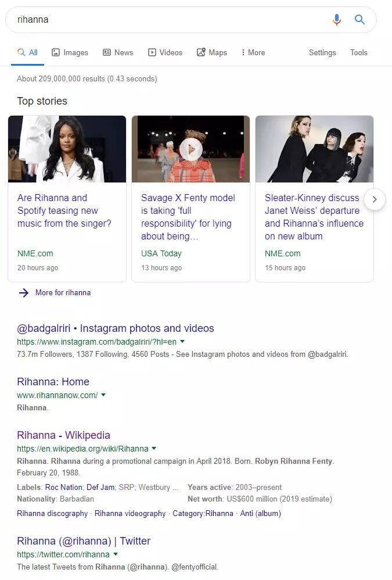Click the Rihanna photo thumbnail in NME story
Screen dimensions: 392x580
pos(67,149)
